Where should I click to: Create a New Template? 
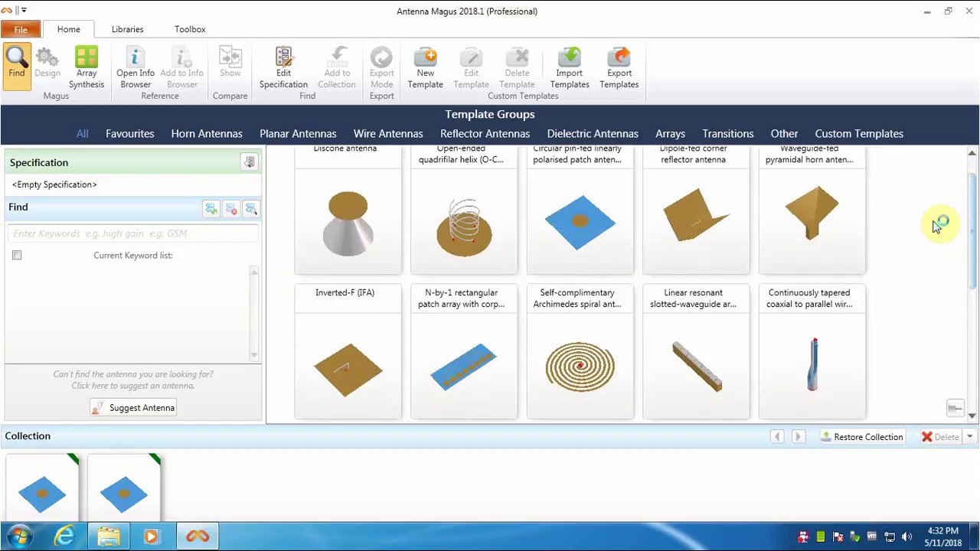tap(425, 67)
